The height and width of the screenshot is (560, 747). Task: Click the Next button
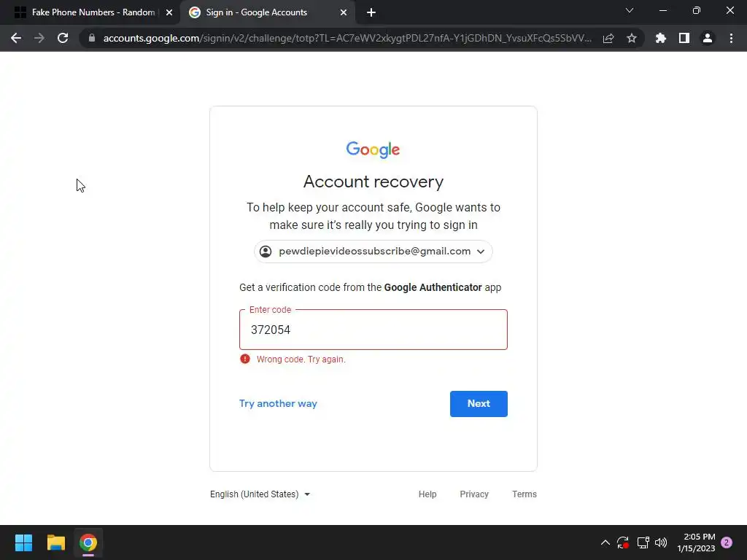click(x=479, y=404)
